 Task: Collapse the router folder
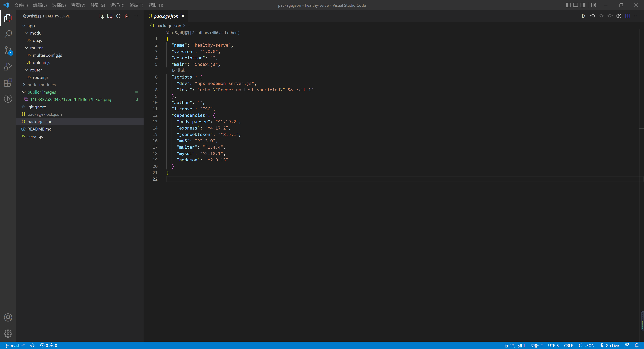point(27,70)
